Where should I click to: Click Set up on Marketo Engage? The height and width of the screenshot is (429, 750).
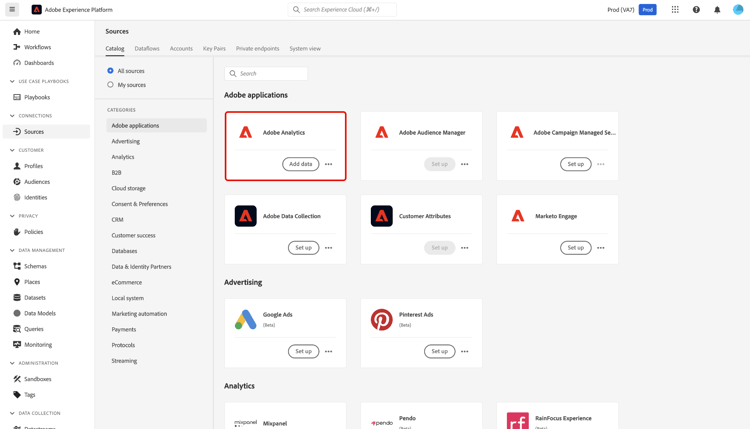(x=575, y=248)
